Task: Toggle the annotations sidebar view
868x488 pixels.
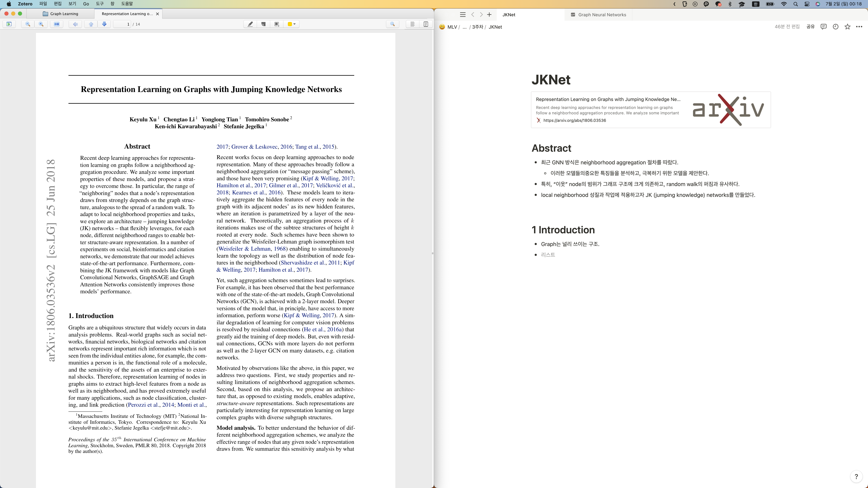Action: pyautogui.click(x=412, y=24)
